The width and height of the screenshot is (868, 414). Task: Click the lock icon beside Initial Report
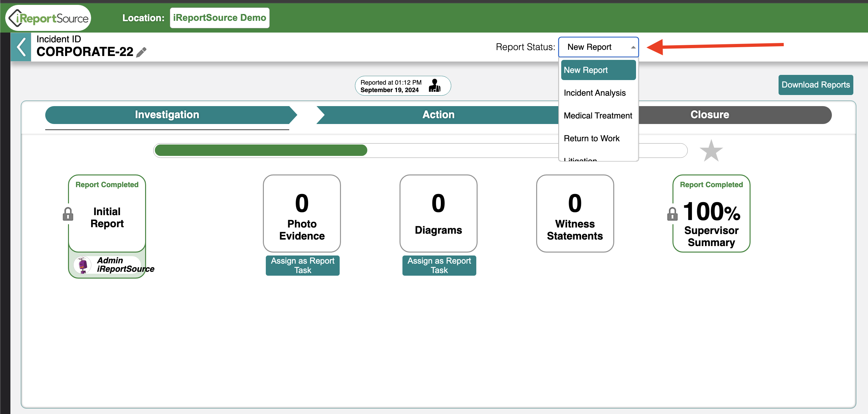pos(68,214)
